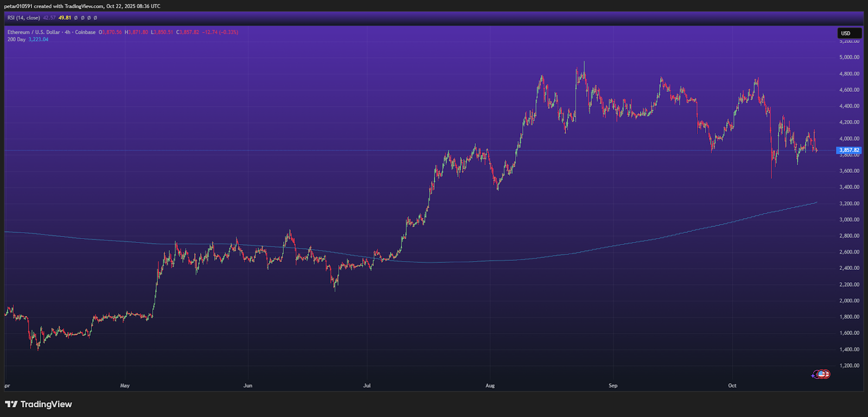Click the Jul label on time axis
868x417 pixels.
[367, 386]
